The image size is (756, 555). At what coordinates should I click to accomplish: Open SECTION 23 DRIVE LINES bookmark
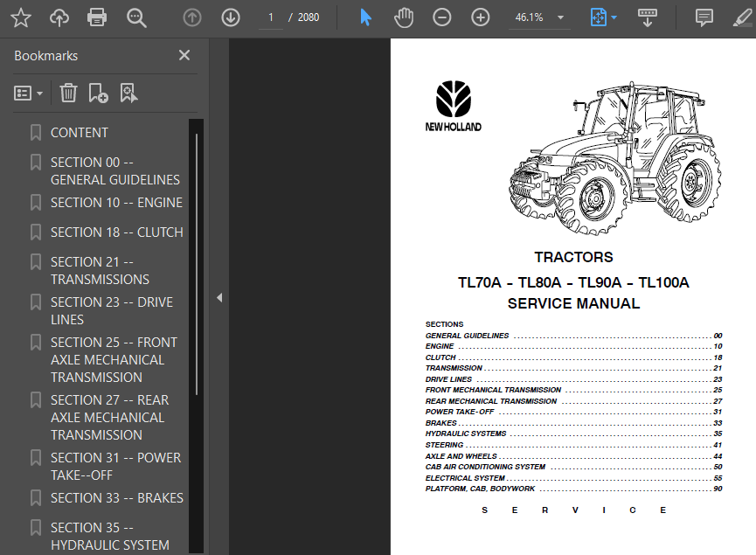click(x=112, y=311)
